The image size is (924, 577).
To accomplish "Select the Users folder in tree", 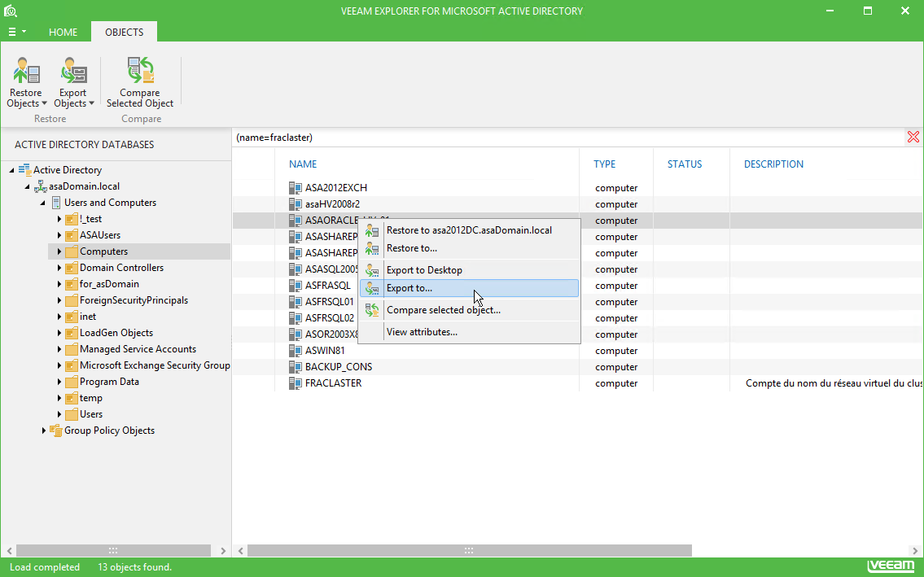I will point(90,414).
